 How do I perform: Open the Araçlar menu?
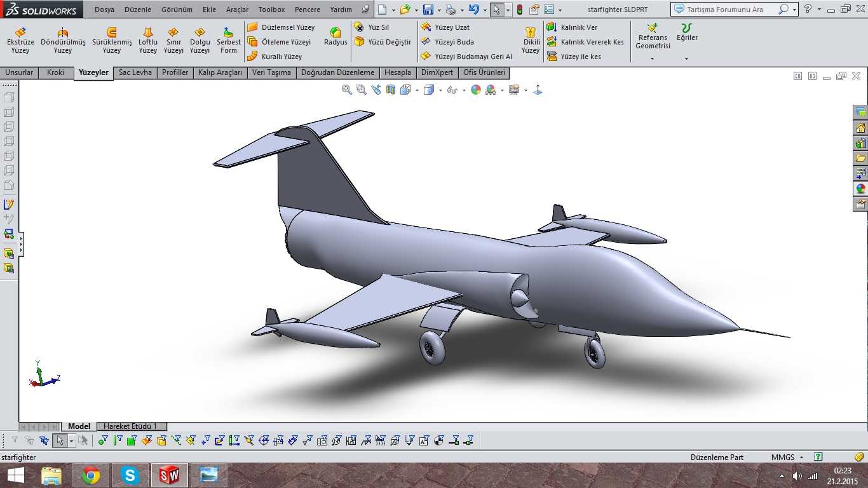[237, 10]
